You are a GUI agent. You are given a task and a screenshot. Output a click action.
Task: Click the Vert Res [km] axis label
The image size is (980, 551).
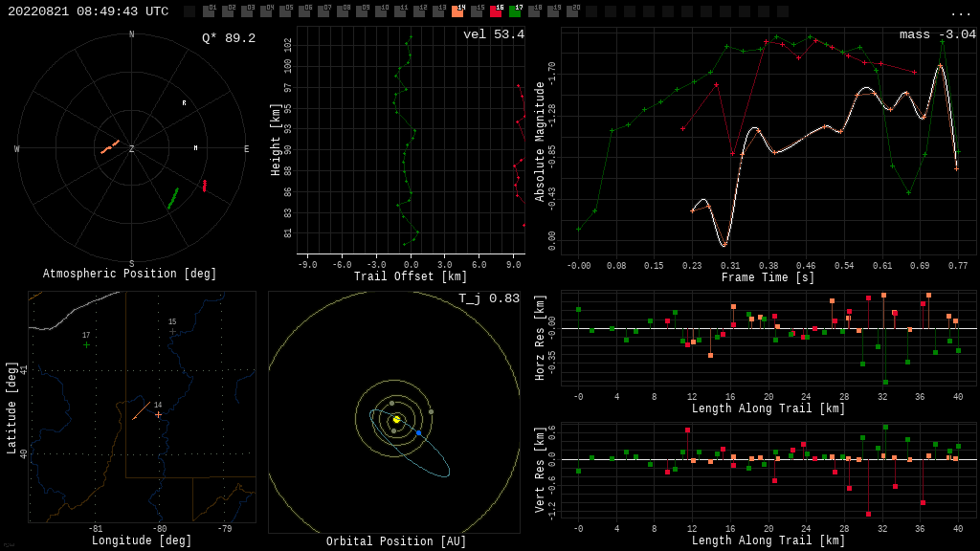[540, 470]
